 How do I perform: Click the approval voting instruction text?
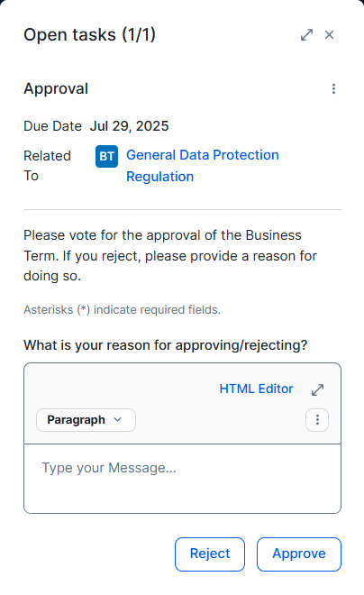pyautogui.click(x=170, y=256)
